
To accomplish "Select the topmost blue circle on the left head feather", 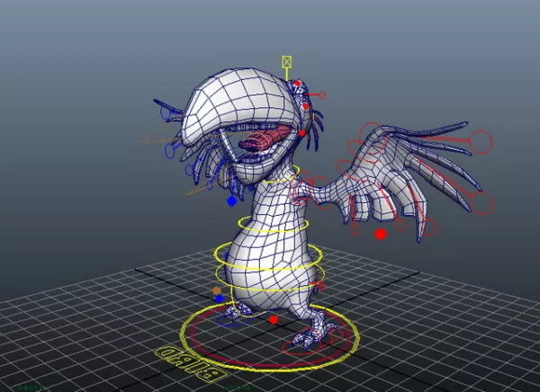I will click(x=166, y=113).
